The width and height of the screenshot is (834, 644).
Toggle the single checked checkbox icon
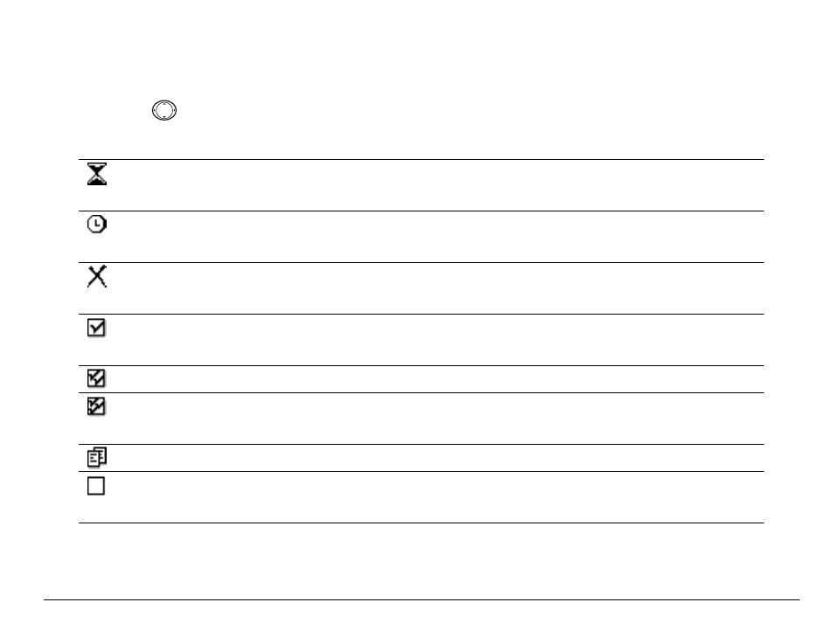pos(96,328)
